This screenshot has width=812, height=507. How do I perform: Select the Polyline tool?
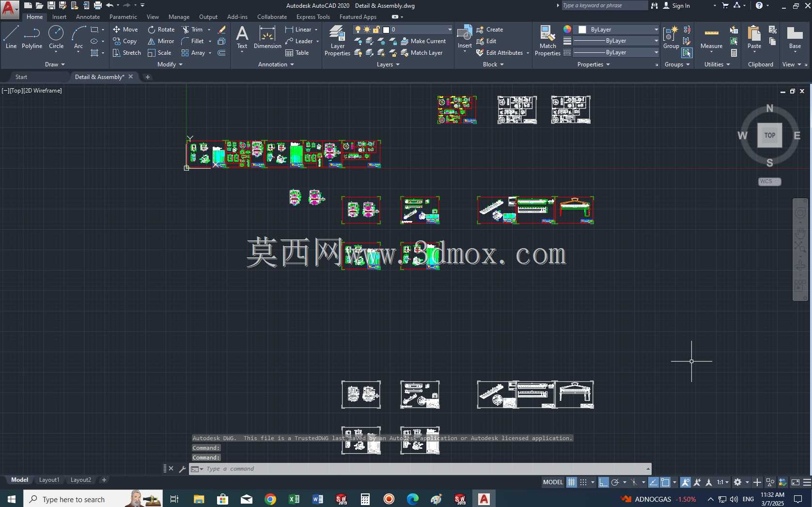coord(32,38)
